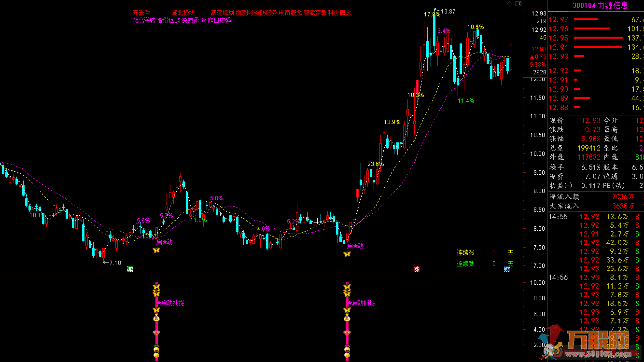Click the butterfly under the later 启★动 signal
This screenshot has height=362, width=644.
tap(347, 253)
